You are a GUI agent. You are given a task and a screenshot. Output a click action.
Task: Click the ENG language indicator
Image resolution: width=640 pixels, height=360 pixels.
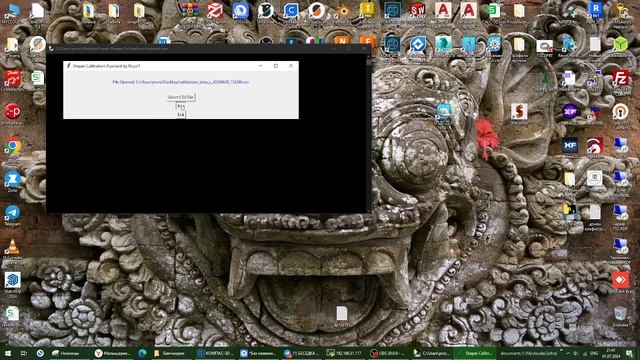pos(594,353)
